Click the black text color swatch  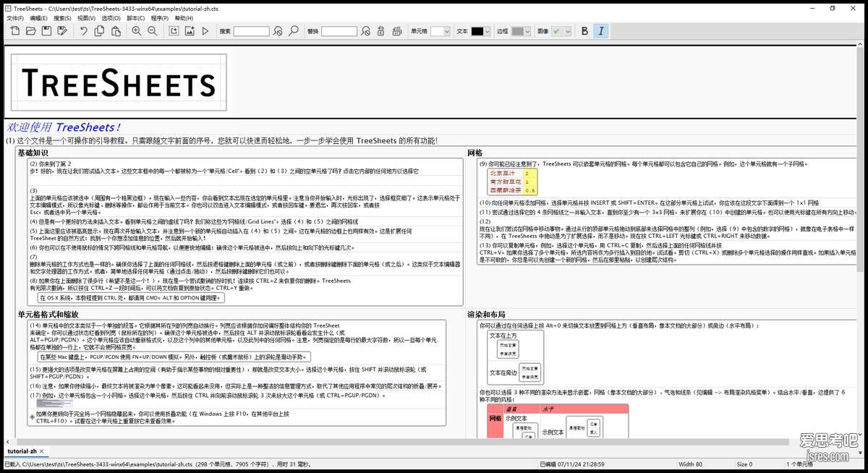pos(477,31)
